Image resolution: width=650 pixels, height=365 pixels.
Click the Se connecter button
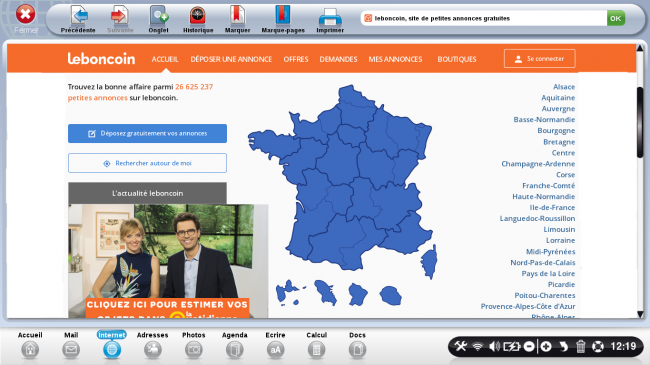pyautogui.click(x=539, y=58)
